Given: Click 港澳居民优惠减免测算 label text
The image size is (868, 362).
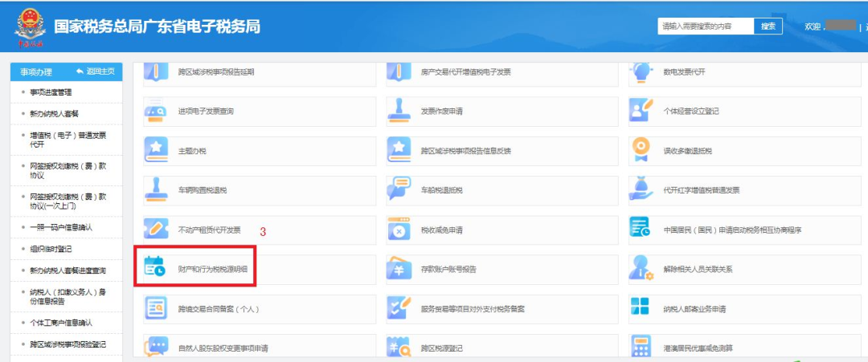Looking at the screenshot, I should [x=698, y=348].
